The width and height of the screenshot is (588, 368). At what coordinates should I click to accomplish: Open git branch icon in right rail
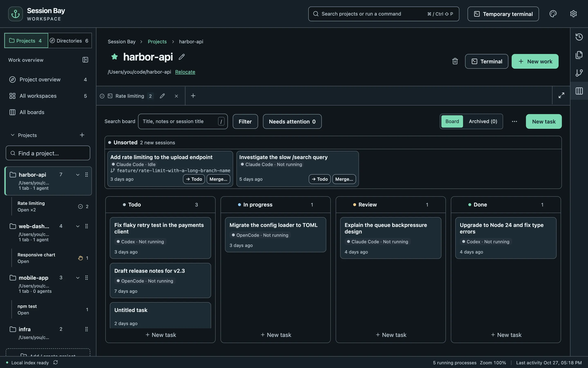click(x=579, y=73)
